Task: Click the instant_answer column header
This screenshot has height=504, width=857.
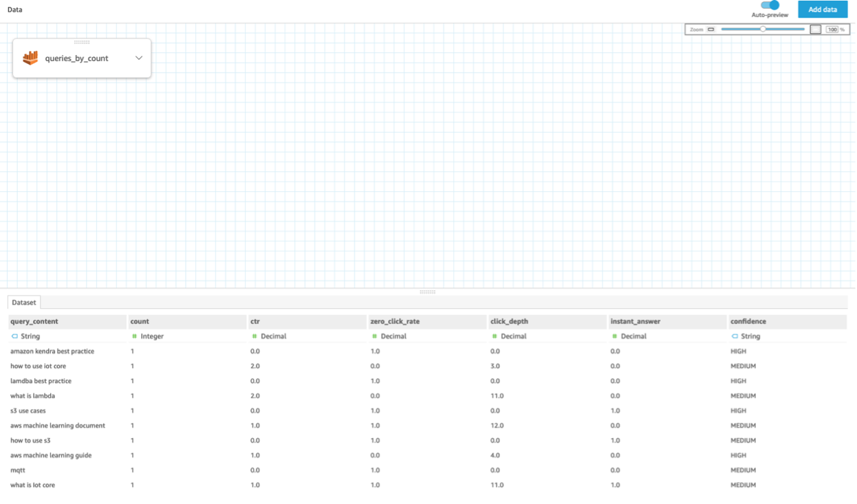Action: click(x=668, y=321)
